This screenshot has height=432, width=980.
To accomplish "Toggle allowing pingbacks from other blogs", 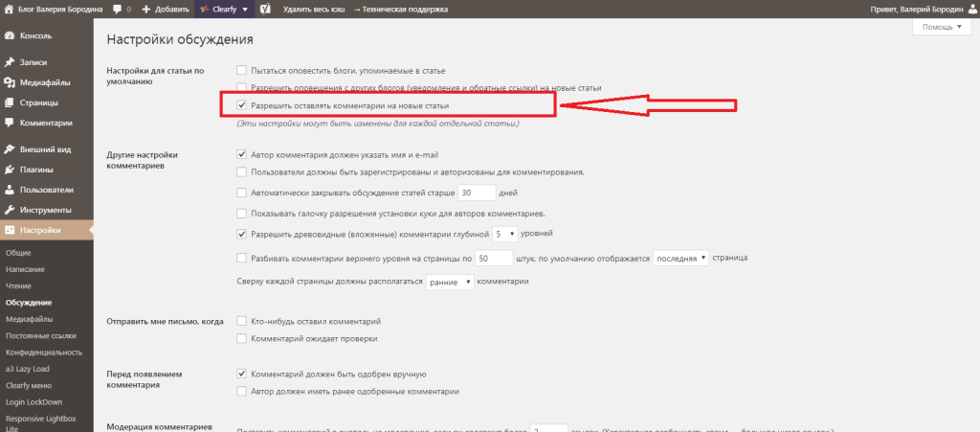I will [x=241, y=87].
